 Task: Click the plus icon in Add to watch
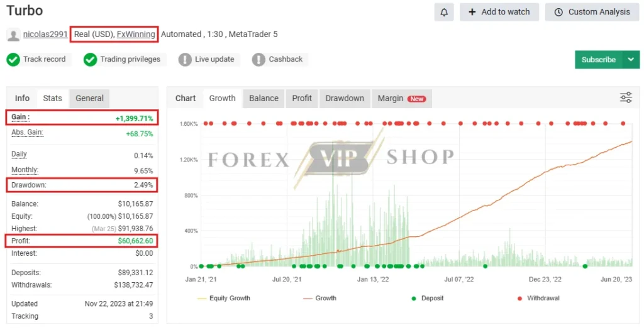pyautogui.click(x=472, y=12)
